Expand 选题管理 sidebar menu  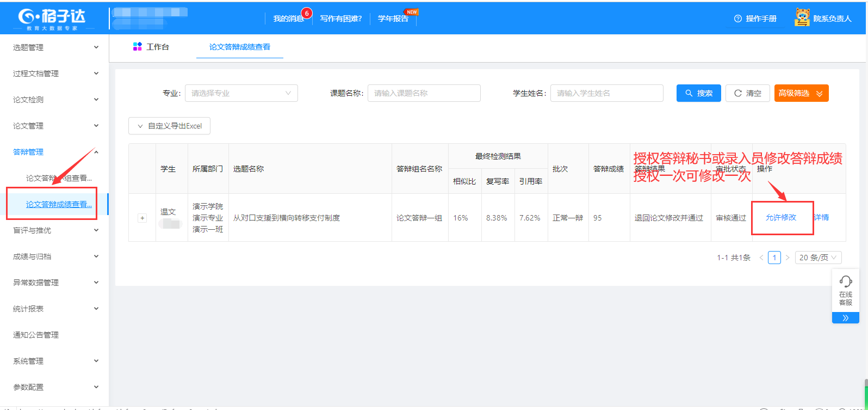coord(54,47)
